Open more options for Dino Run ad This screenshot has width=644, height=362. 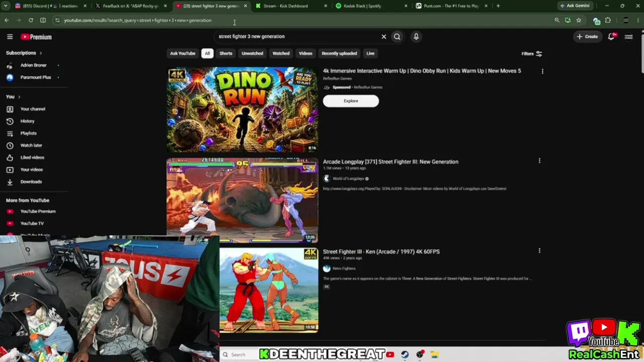tap(542, 71)
